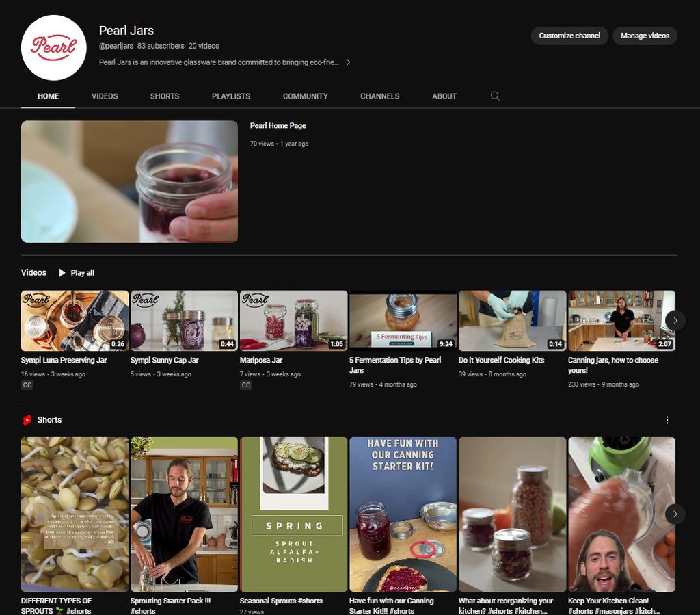Open the COMMUNITY tab
This screenshot has height=615, width=700.
pos(306,96)
